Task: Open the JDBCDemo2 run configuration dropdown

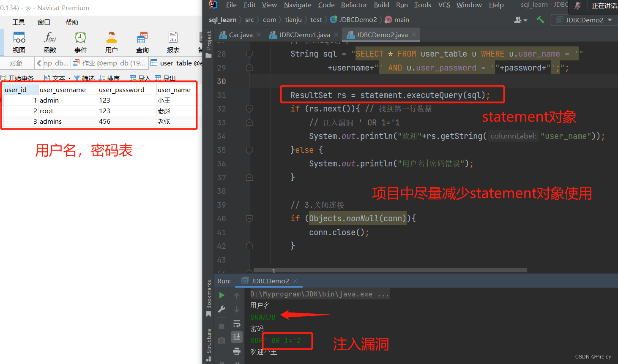Action: pos(584,20)
